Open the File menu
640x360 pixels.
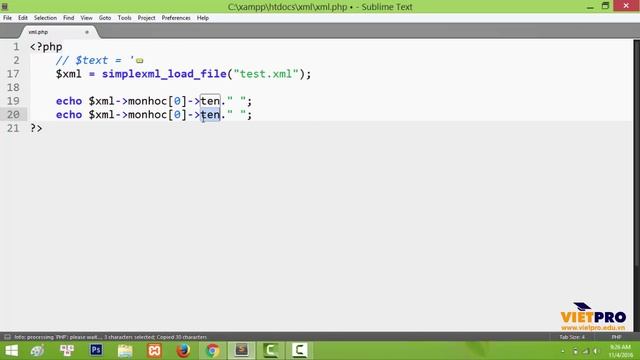[x=7, y=18]
